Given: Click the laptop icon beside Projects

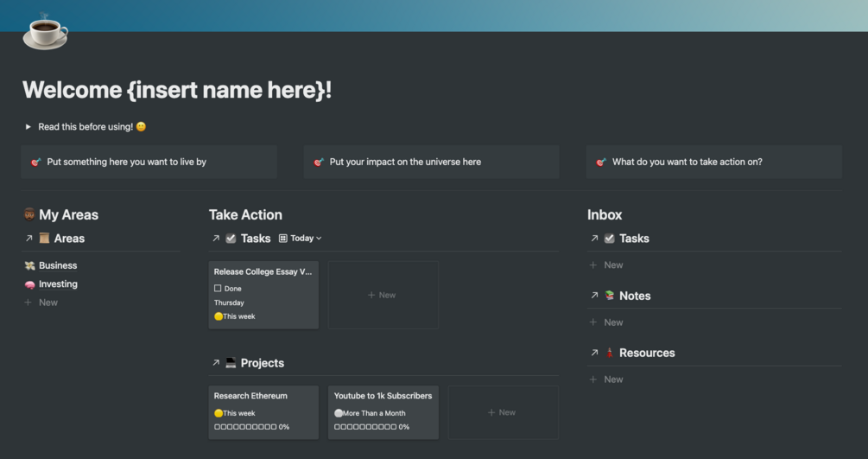Looking at the screenshot, I should point(231,363).
